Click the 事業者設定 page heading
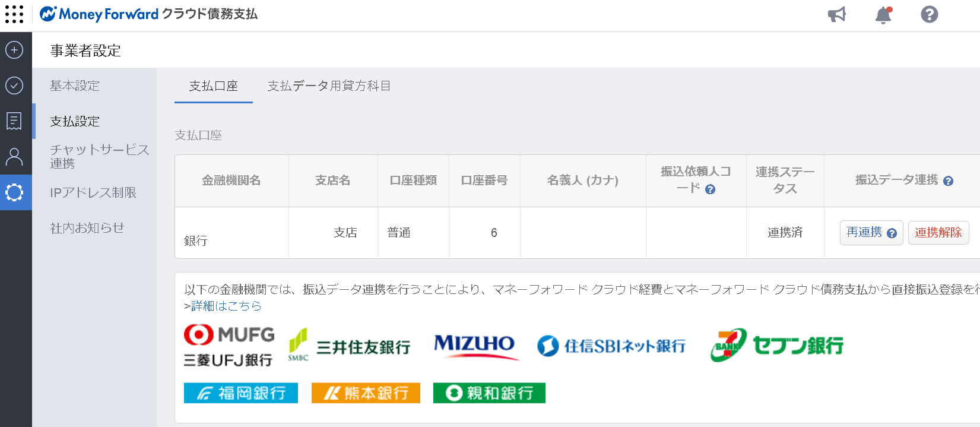The image size is (980, 427). pos(85,50)
